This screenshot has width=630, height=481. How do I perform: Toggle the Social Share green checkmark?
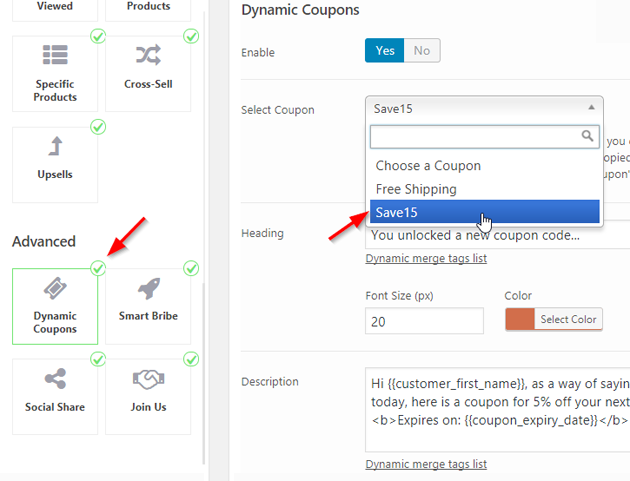98,359
